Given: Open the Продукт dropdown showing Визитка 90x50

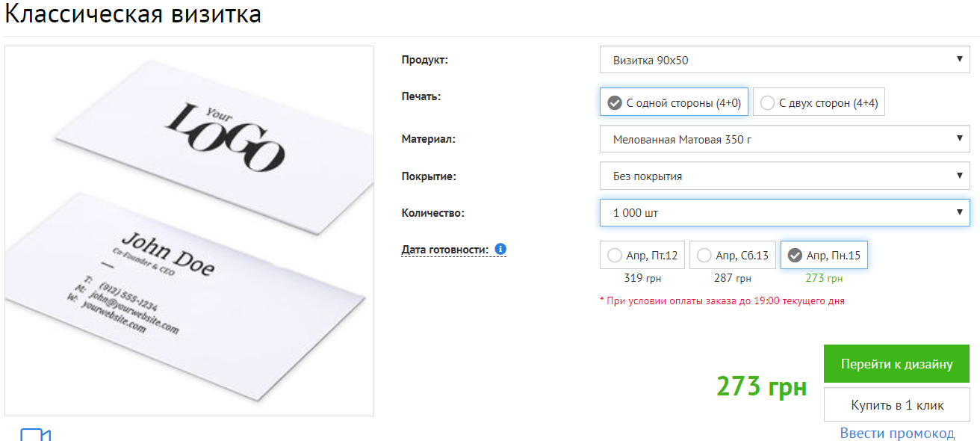Looking at the screenshot, I should pyautogui.click(x=784, y=61).
